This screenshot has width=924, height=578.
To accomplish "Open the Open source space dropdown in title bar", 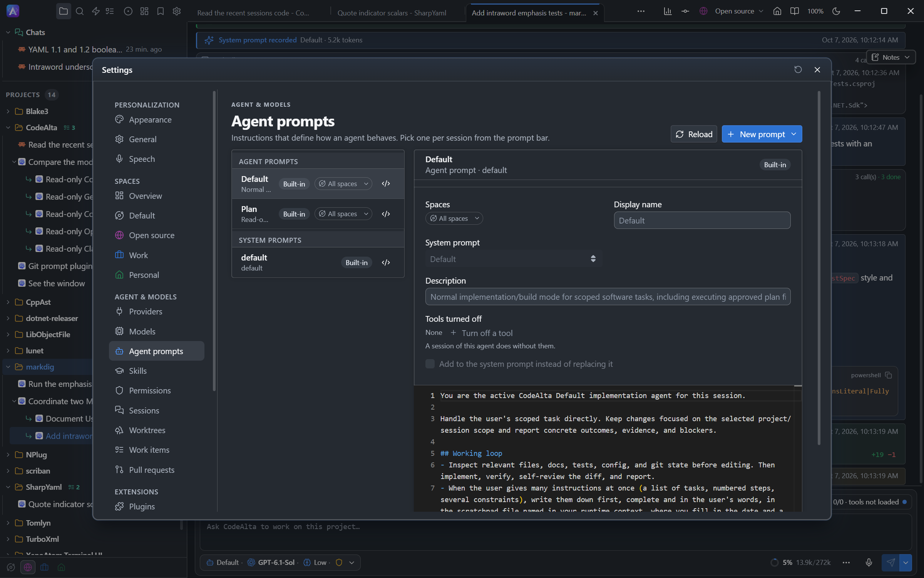I will point(731,11).
